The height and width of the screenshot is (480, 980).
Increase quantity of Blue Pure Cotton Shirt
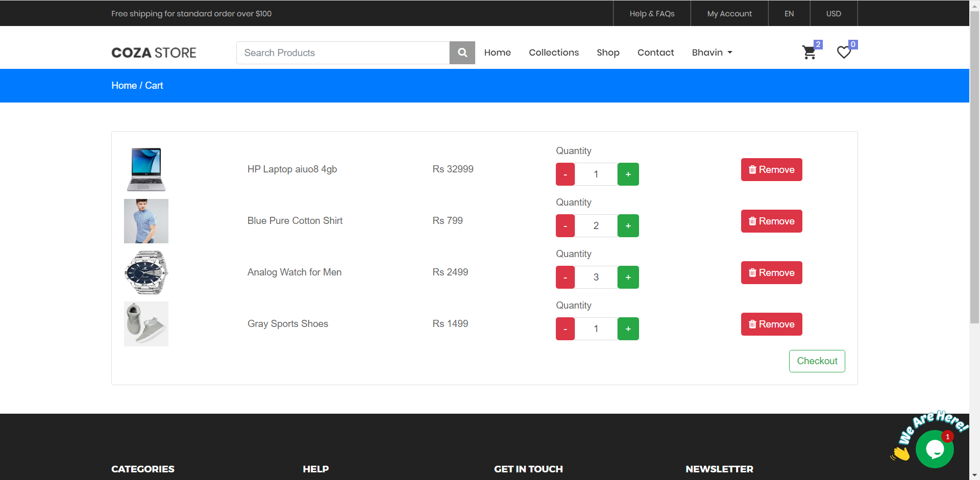point(628,225)
